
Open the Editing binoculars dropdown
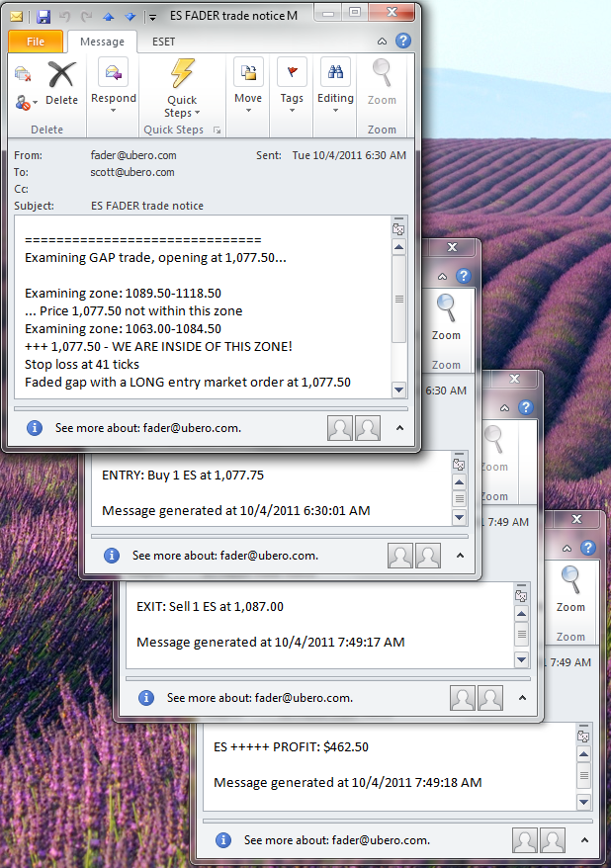click(x=335, y=86)
